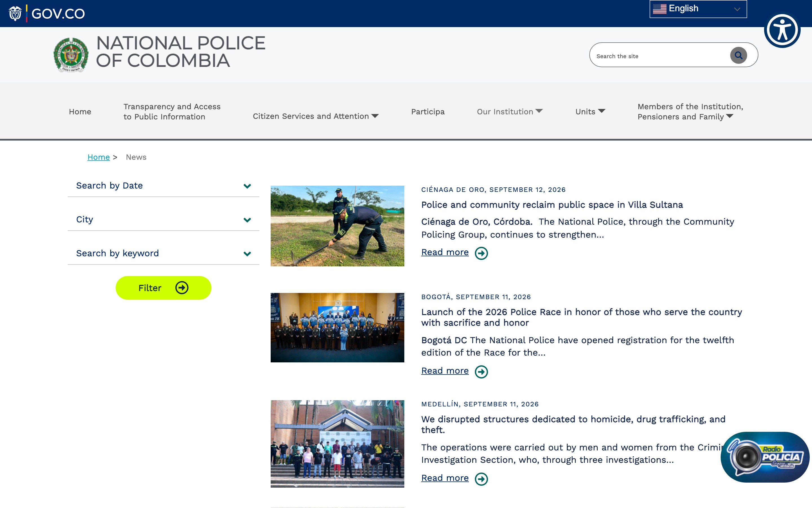Image resolution: width=812 pixels, height=508 pixels.
Task: Click the Home breadcrumb link
Action: pyautogui.click(x=98, y=157)
